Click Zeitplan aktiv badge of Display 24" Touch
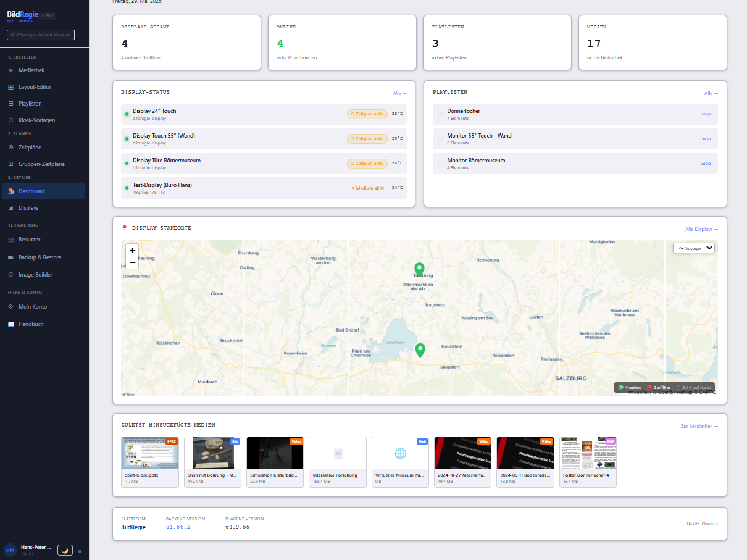The width and height of the screenshot is (747, 560). coord(367,114)
